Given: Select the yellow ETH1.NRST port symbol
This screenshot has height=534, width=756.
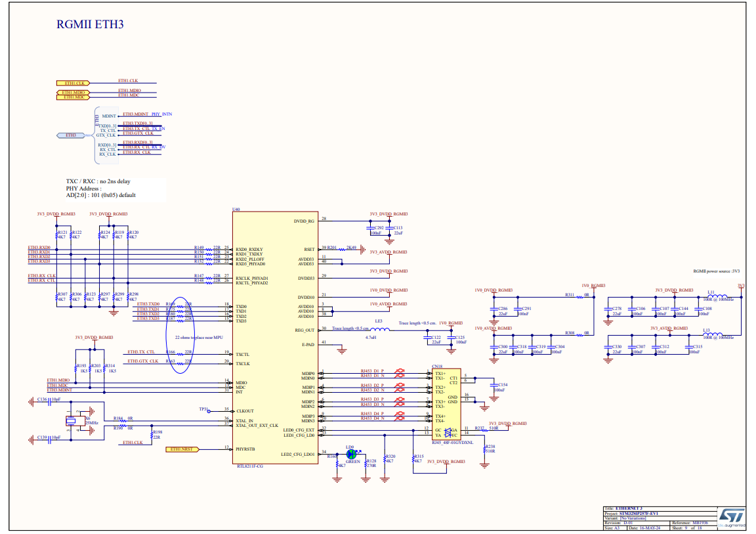Looking at the screenshot, I should pos(182,449).
